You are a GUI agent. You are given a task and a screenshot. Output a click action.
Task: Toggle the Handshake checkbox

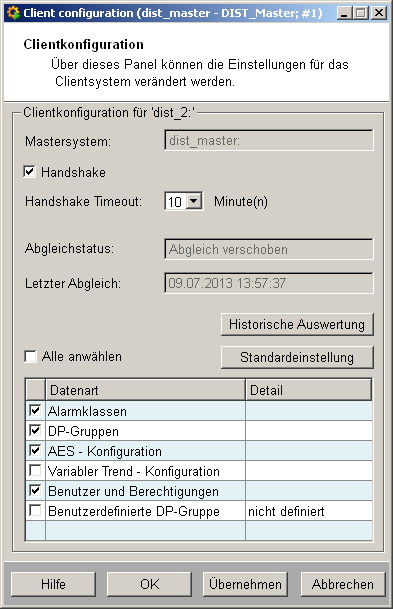click(x=30, y=172)
